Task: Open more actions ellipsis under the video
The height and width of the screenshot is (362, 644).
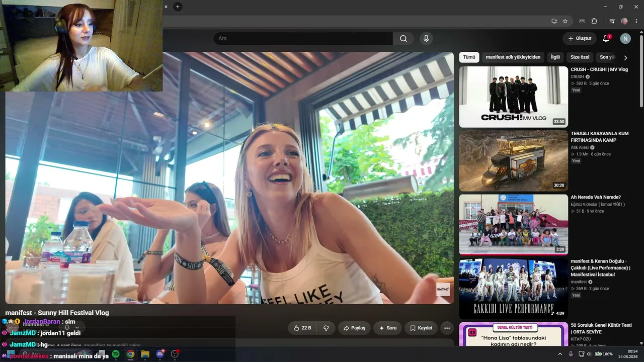Action: click(446, 328)
